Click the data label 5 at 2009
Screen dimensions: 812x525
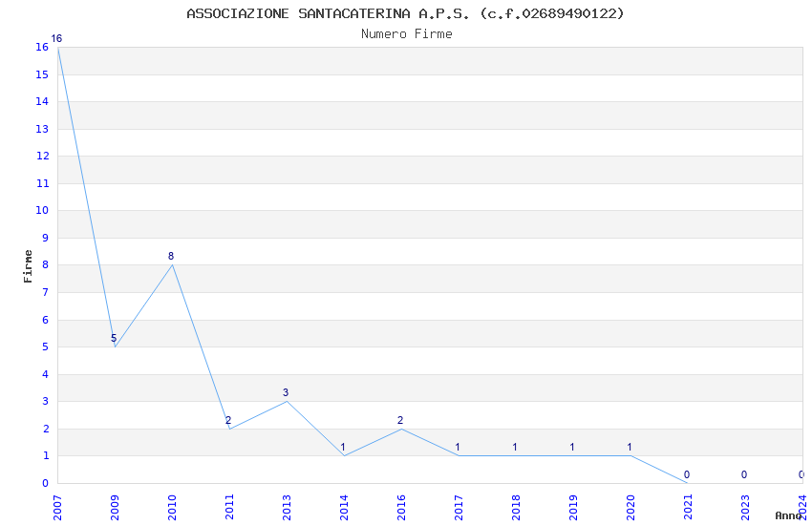(x=114, y=338)
